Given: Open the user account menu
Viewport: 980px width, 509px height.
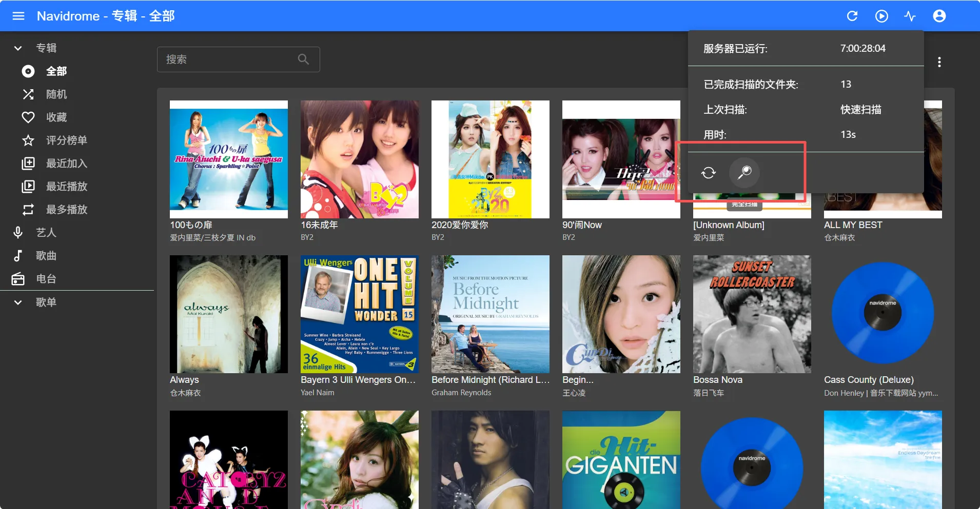Looking at the screenshot, I should click(939, 16).
